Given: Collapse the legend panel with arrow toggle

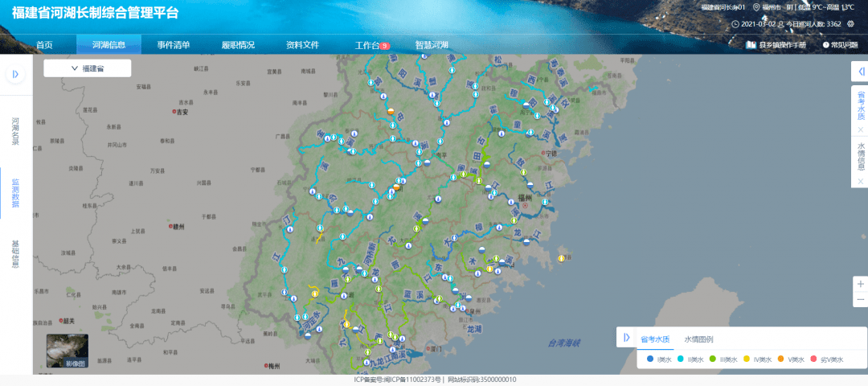Looking at the screenshot, I should click(626, 338).
